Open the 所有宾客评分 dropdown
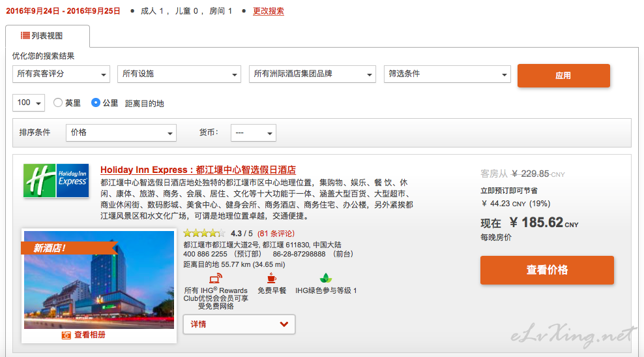This screenshot has height=357, width=644. point(61,74)
